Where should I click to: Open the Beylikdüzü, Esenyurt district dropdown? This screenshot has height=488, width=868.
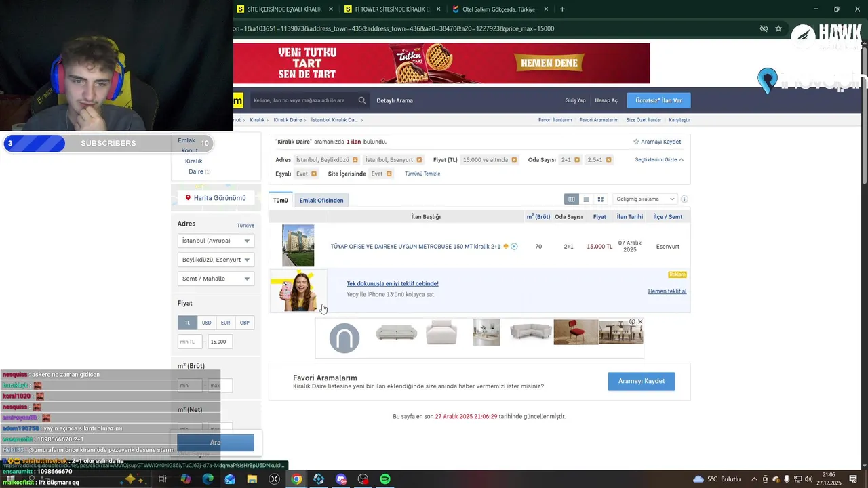216,260
